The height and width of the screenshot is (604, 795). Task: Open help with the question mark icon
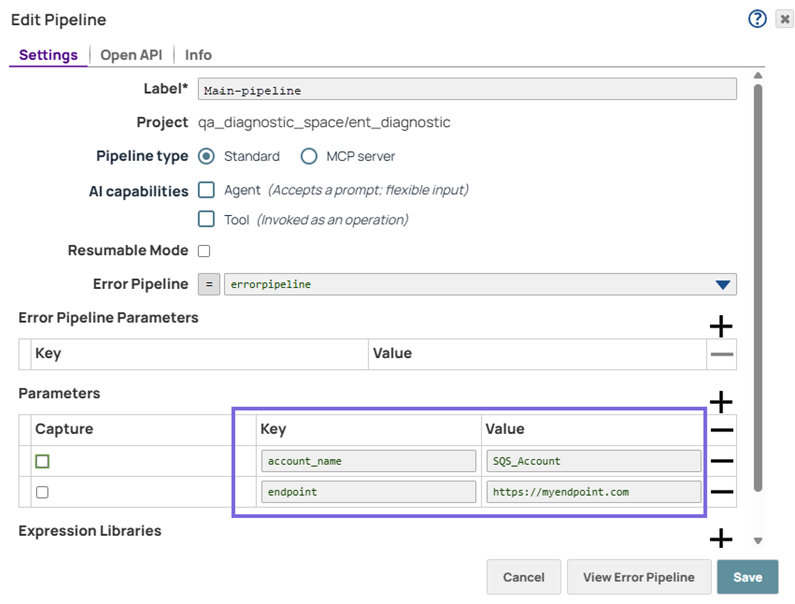pyautogui.click(x=757, y=19)
